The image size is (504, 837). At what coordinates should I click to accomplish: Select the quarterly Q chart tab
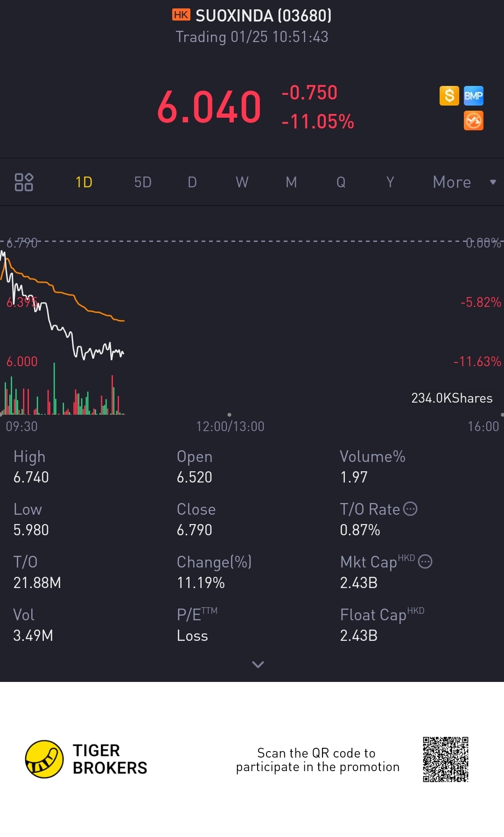341,182
